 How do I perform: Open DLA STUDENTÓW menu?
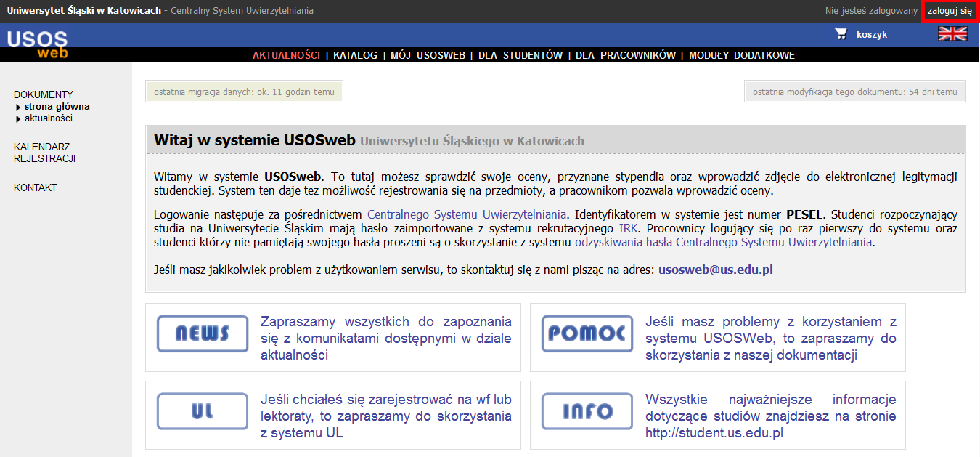pos(520,55)
